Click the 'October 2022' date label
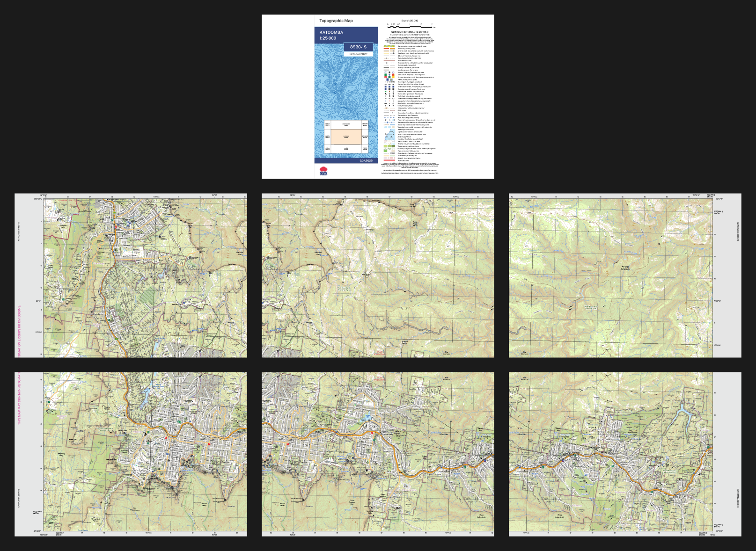 tap(358, 54)
